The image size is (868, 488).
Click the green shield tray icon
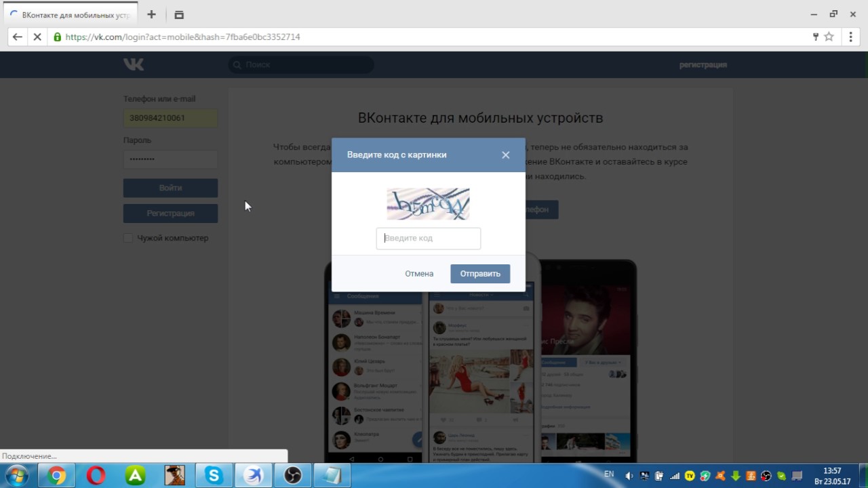tap(705, 476)
